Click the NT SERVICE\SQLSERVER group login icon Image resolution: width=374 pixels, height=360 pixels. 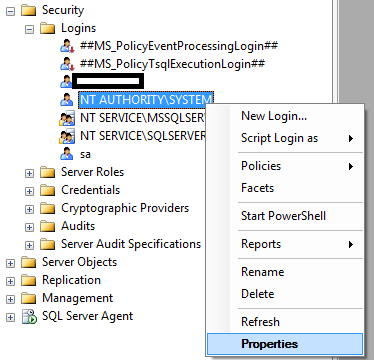pos(67,136)
